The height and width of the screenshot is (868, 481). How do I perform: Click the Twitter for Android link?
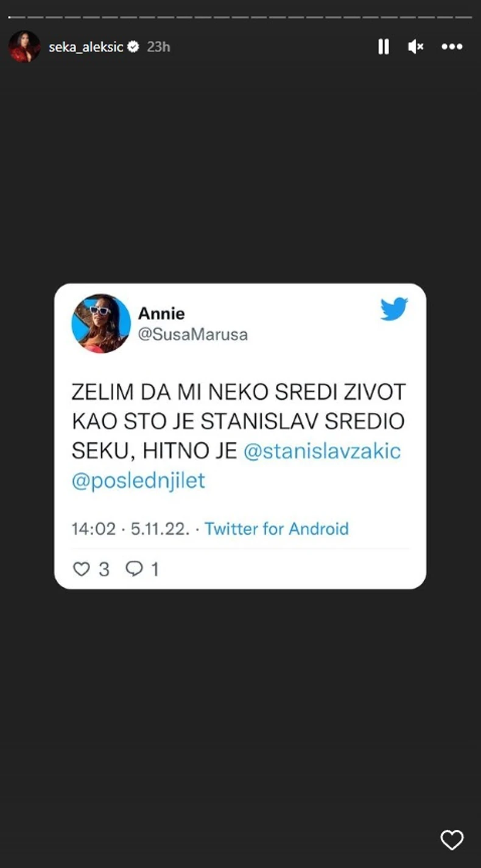point(276,529)
